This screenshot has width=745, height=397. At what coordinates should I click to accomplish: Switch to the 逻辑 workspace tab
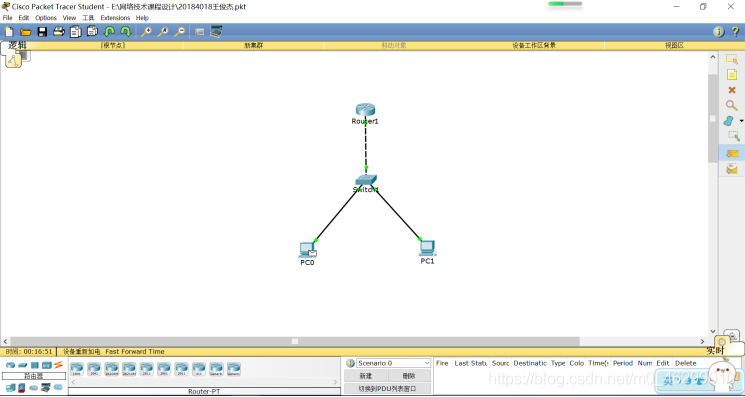click(x=18, y=46)
